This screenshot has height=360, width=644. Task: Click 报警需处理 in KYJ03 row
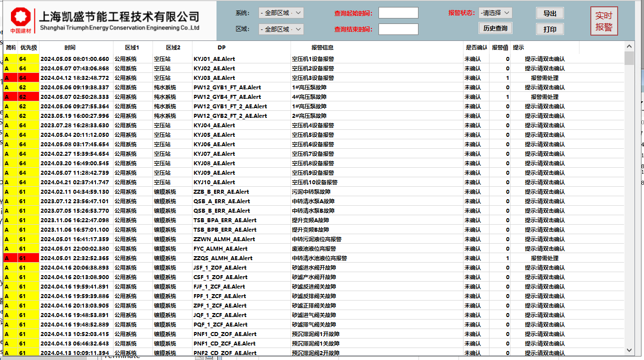click(x=544, y=78)
